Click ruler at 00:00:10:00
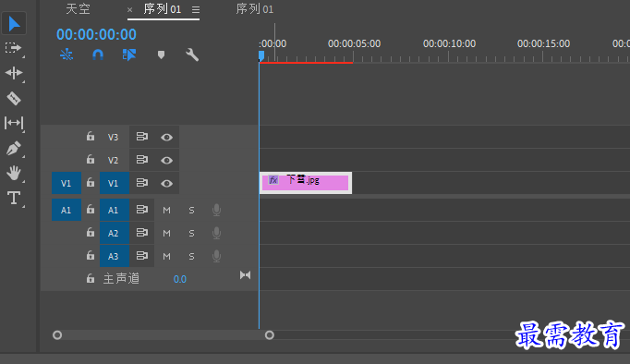This screenshot has height=364, width=630. (x=449, y=43)
